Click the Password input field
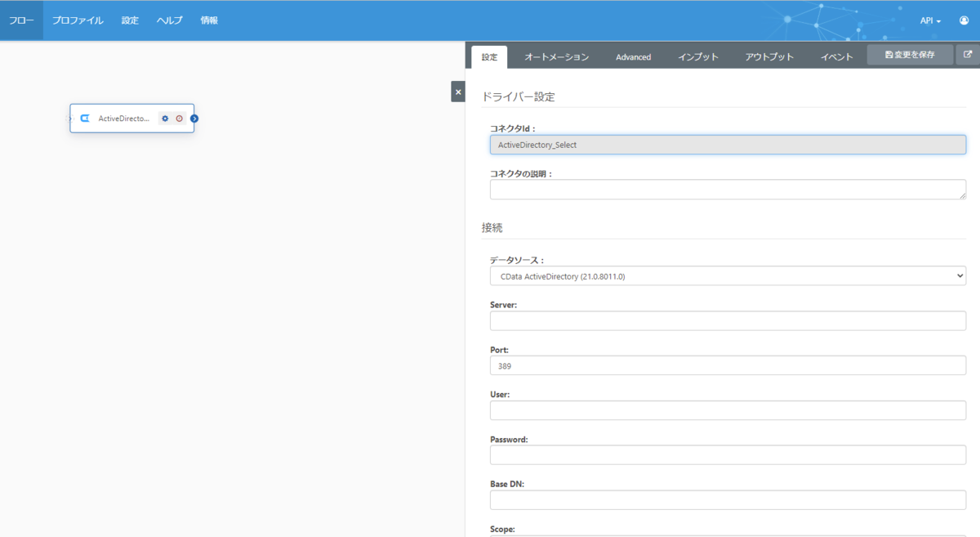The width and height of the screenshot is (980, 537). [x=728, y=454]
